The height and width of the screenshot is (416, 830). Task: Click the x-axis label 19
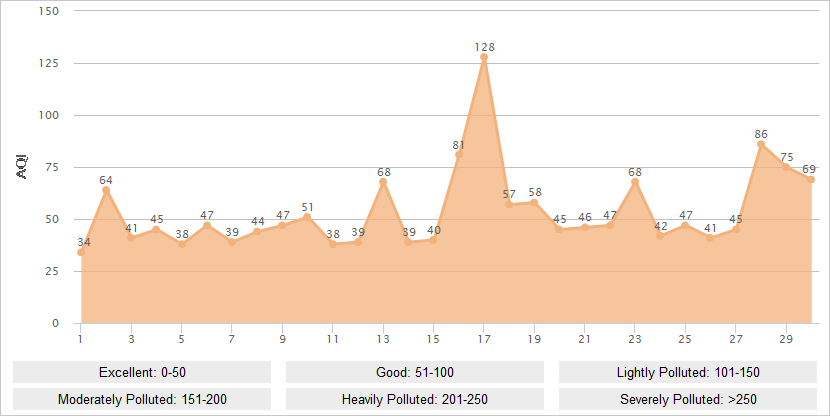[x=534, y=339]
